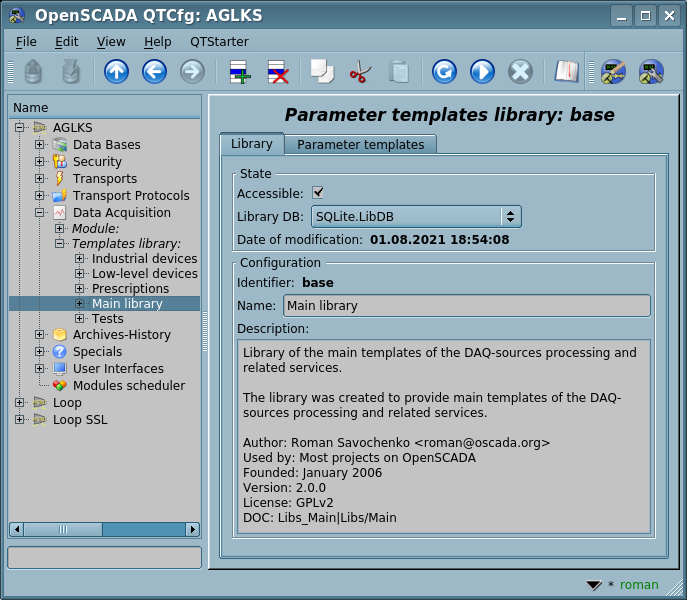
Task: Stop cyclic refresh with X circle icon
Action: [x=521, y=72]
